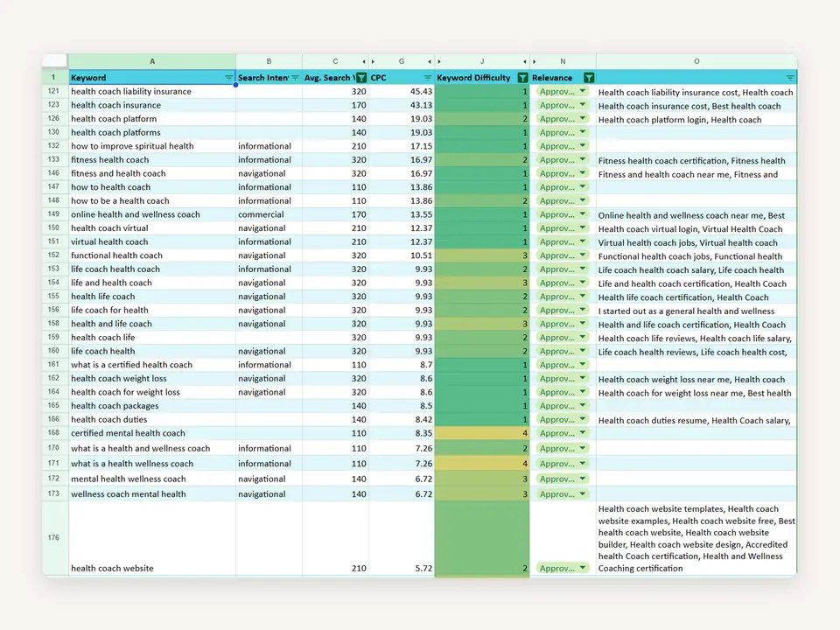Image resolution: width=840 pixels, height=630 pixels.
Task: Select cell 'what is a certified health coach'
Action: pos(152,364)
